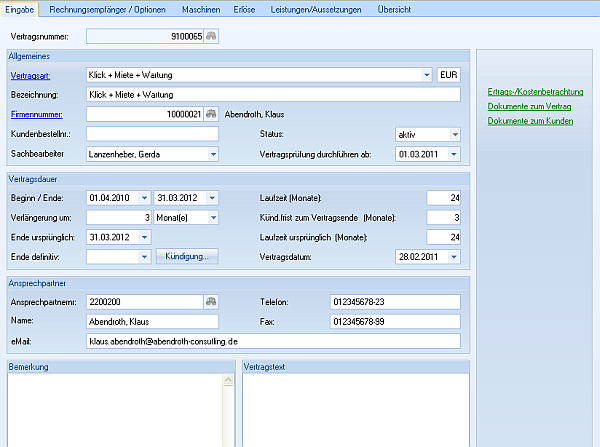The image size is (600, 447).
Task: Switch to Leistungen/Aussetzungen tab
Action: [x=317, y=8]
